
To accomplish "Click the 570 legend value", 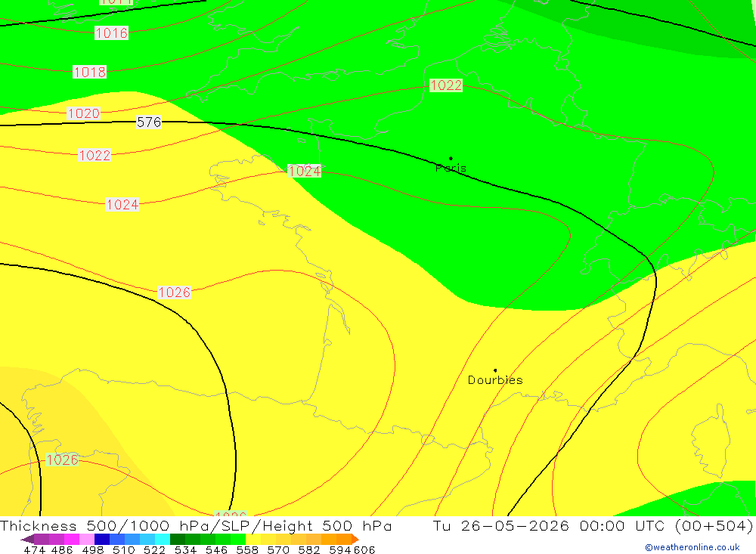I will [278, 549].
